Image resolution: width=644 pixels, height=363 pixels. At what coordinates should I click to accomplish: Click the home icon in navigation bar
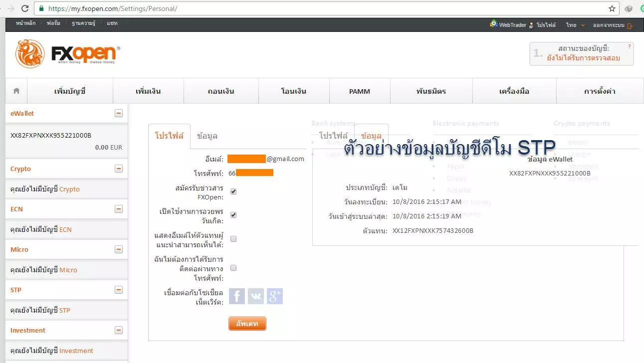click(x=16, y=91)
